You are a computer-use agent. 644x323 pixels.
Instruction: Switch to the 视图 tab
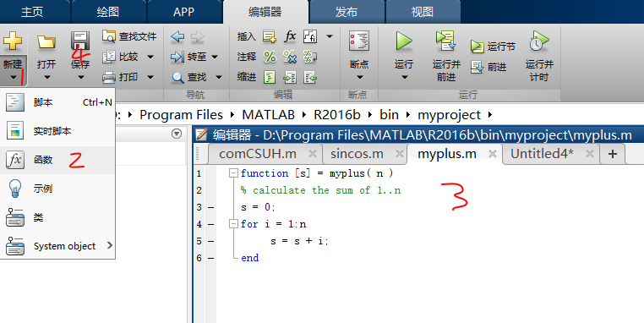pyautogui.click(x=423, y=12)
